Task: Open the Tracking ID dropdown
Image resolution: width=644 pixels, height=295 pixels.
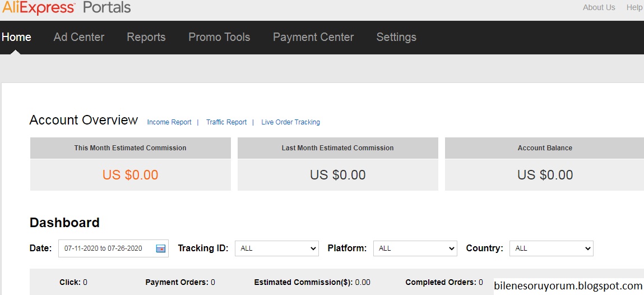Action: (x=277, y=248)
